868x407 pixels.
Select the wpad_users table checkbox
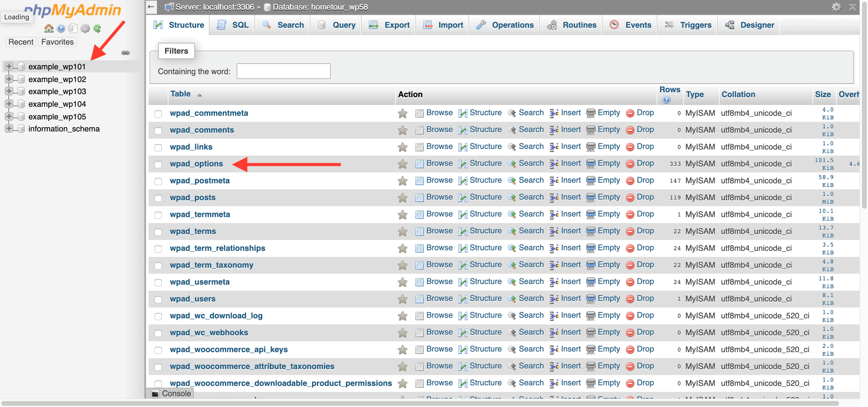158,299
